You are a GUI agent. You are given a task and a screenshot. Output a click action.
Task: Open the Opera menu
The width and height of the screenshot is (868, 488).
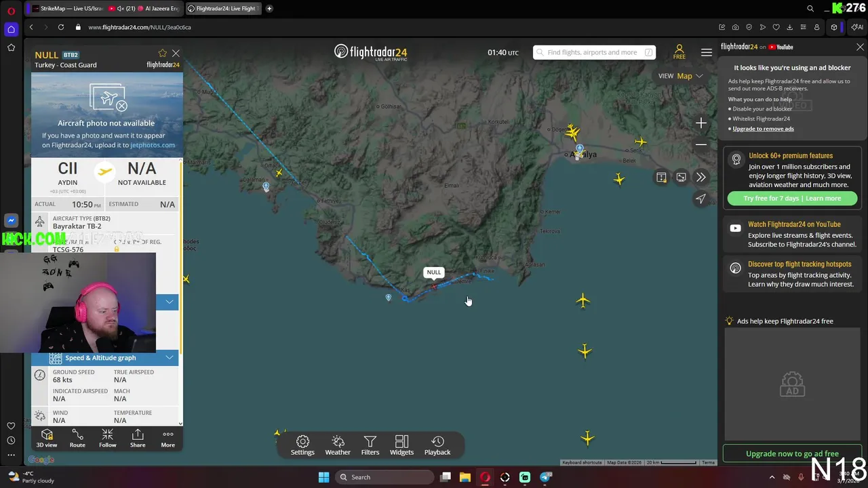(11, 10)
